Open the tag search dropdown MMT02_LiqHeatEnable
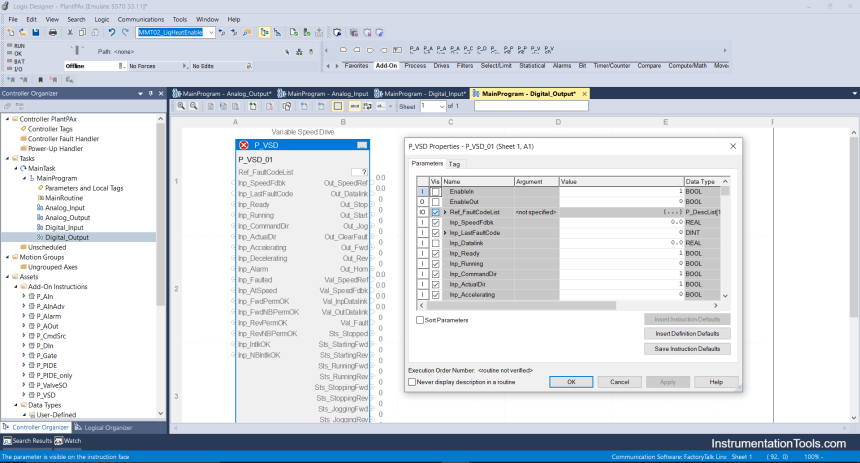The image size is (860, 463). tap(211, 32)
